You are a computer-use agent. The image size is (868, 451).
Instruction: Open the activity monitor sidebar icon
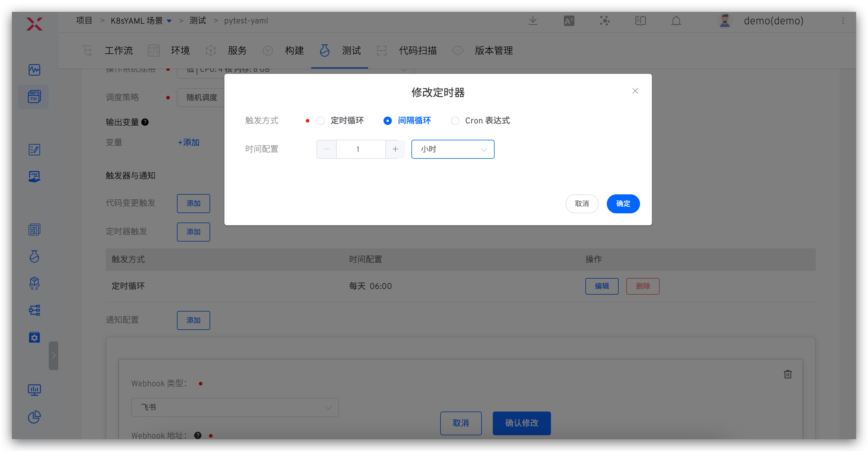(x=34, y=70)
